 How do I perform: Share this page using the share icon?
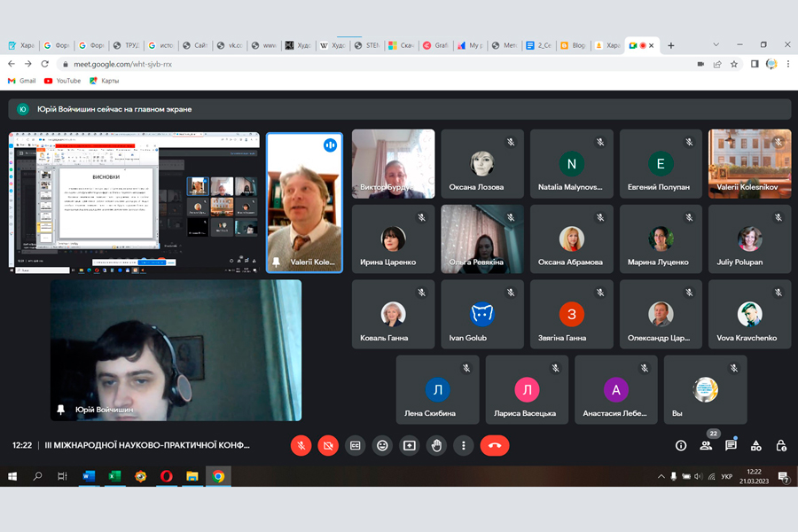coord(717,64)
